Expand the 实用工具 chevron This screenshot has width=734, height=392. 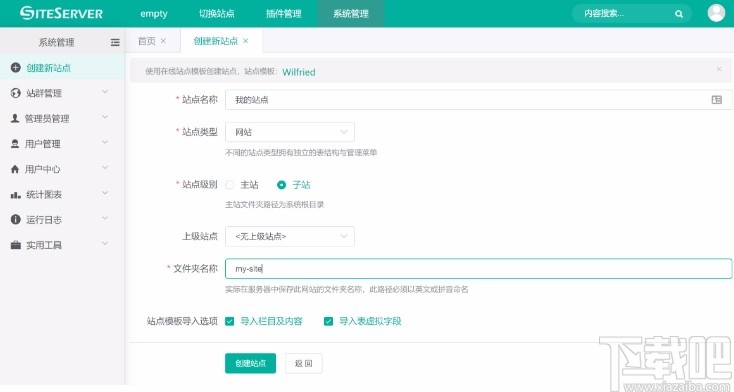(105, 244)
